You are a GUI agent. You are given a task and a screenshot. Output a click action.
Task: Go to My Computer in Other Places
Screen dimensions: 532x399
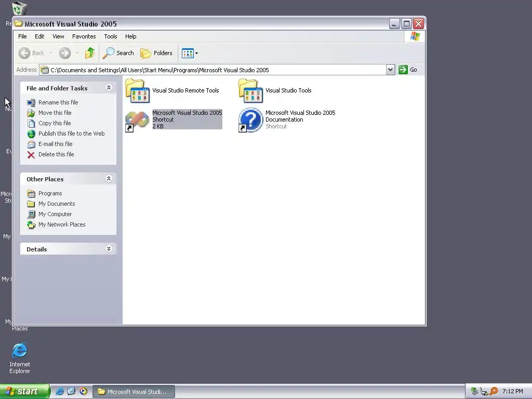pos(55,214)
